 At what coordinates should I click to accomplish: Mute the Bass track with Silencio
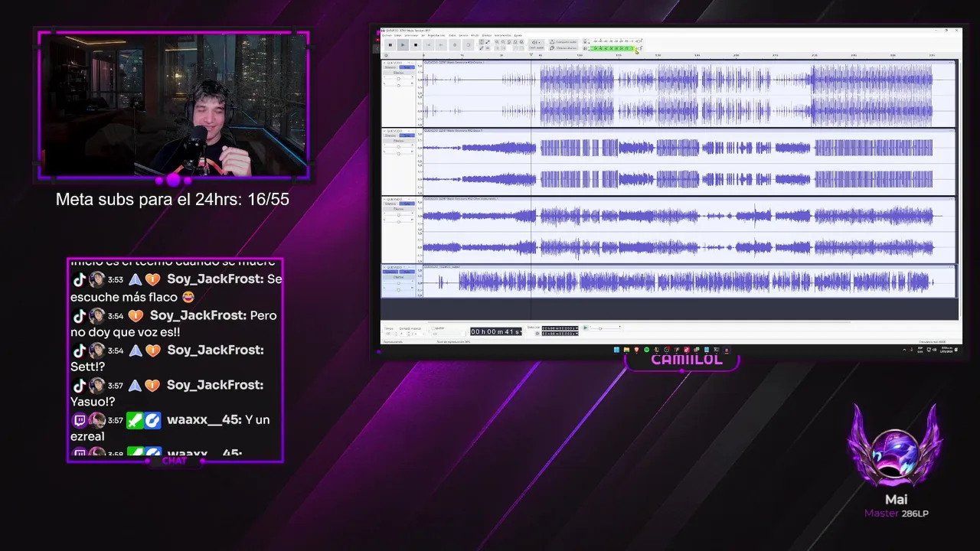[x=390, y=135]
